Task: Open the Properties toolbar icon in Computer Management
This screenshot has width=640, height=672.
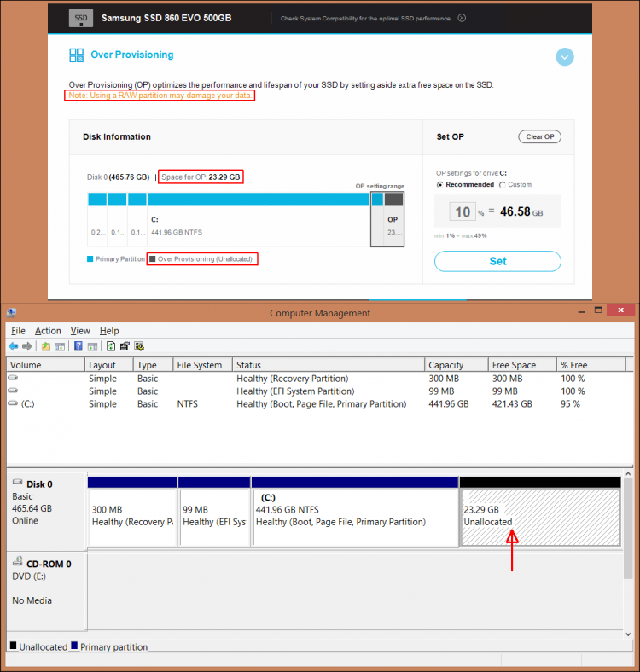Action: pos(125,346)
